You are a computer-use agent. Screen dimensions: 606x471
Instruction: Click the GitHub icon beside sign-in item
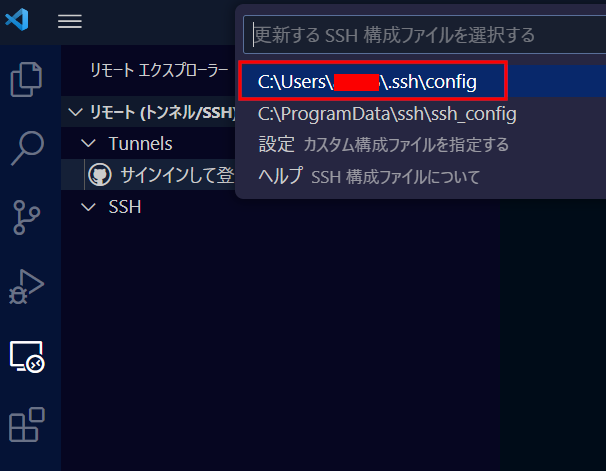[100, 175]
